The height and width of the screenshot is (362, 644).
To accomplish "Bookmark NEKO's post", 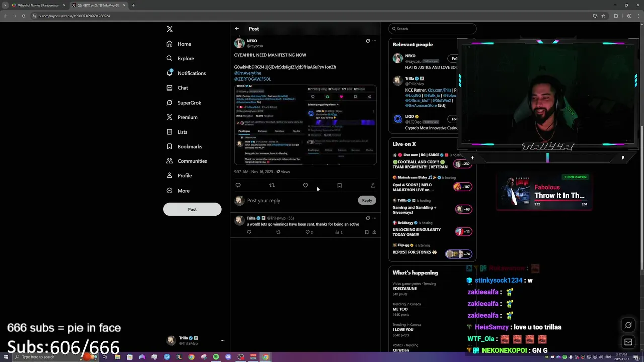I will [x=339, y=185].
